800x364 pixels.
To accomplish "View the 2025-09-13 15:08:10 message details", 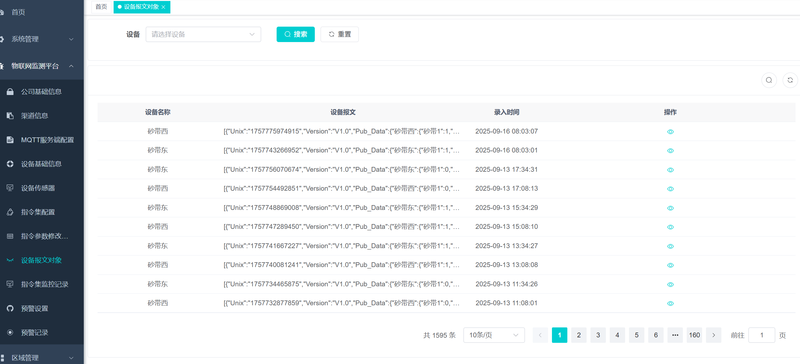I will tap(670, 227).
